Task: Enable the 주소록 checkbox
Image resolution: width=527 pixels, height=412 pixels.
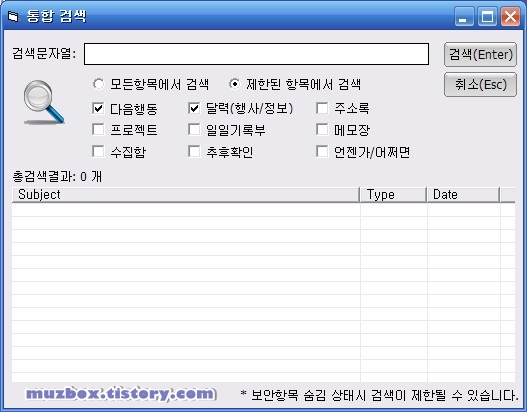Action: pyautogui.click(x=322, y=108)
